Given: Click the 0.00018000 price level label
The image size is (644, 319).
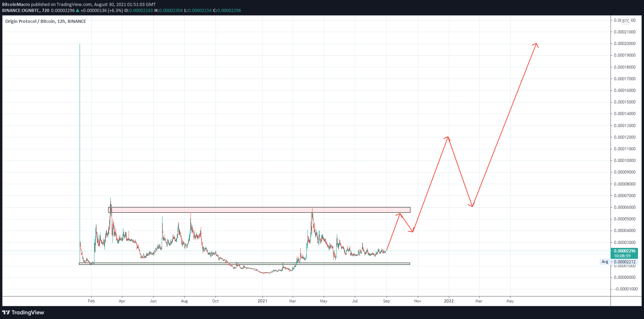Looking at the screenshot, I should click(x=625, y=67).
